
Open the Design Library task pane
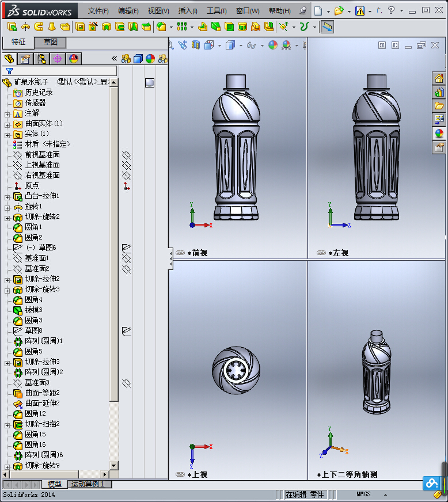[x=439, y=93]
